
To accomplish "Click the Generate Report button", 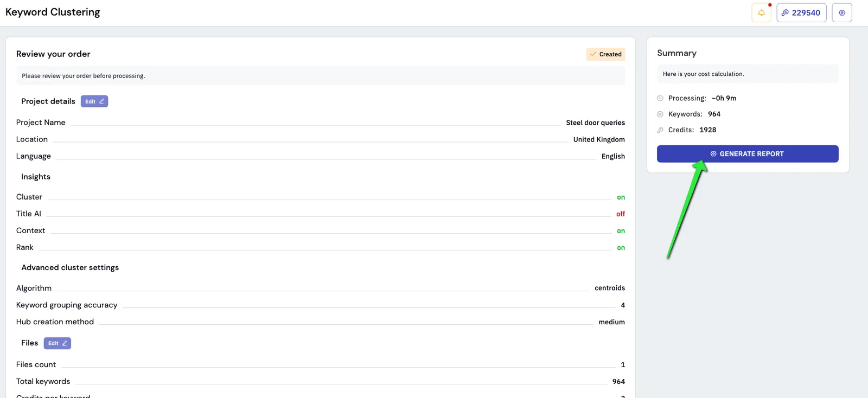I will [x=748, y=154].
